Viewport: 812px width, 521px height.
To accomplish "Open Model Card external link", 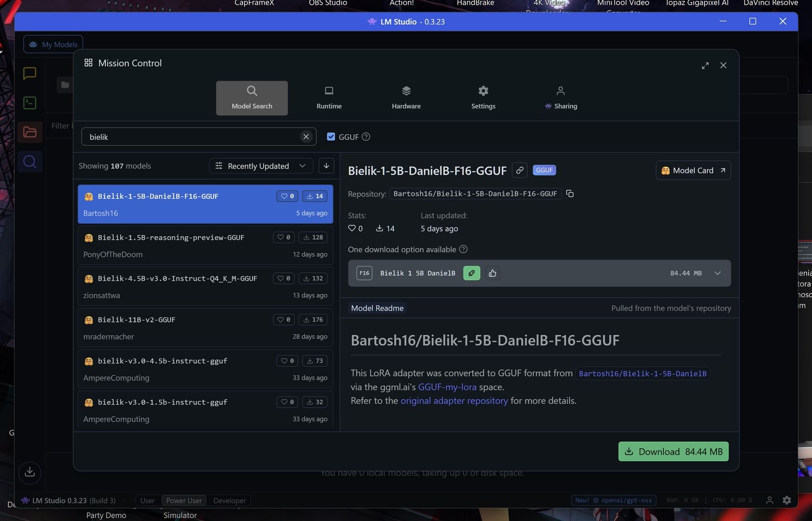I will (693, 170).
